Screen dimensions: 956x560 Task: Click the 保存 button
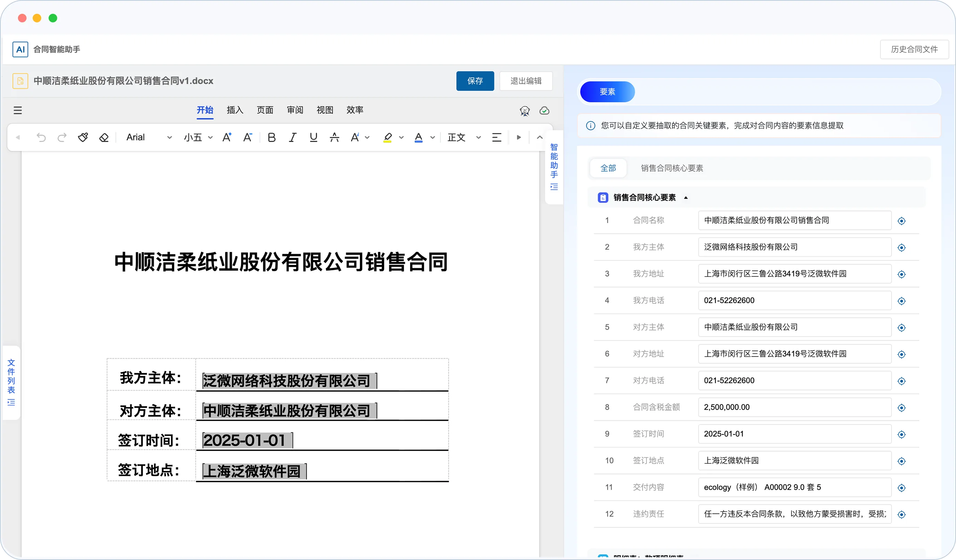475,81
